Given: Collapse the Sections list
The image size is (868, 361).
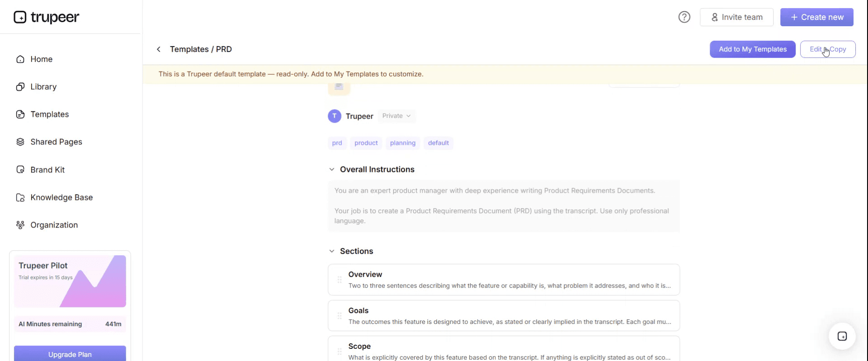Looking at the screenshot, I should click(x=332, y=251).
